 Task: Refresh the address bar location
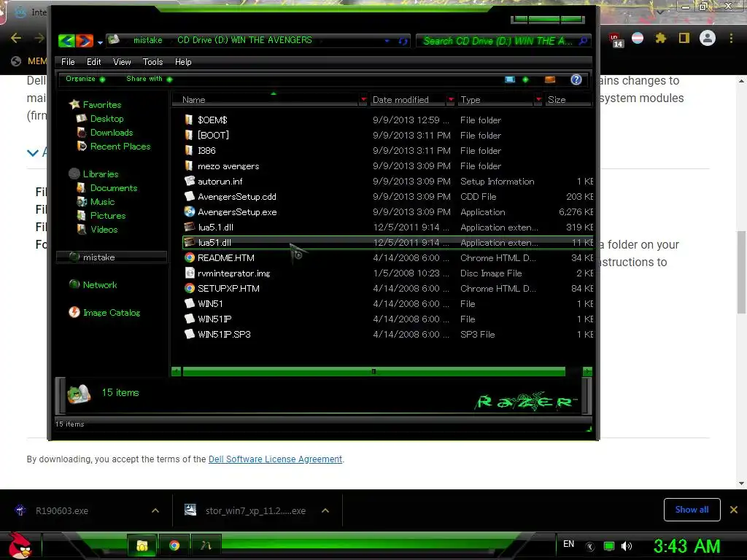(x=403, y=42)
